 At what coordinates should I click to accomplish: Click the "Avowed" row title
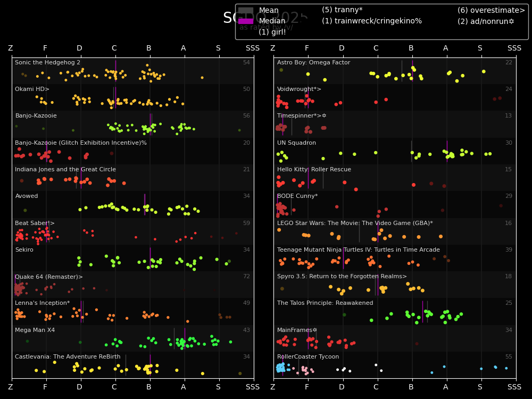click(27, 196)
